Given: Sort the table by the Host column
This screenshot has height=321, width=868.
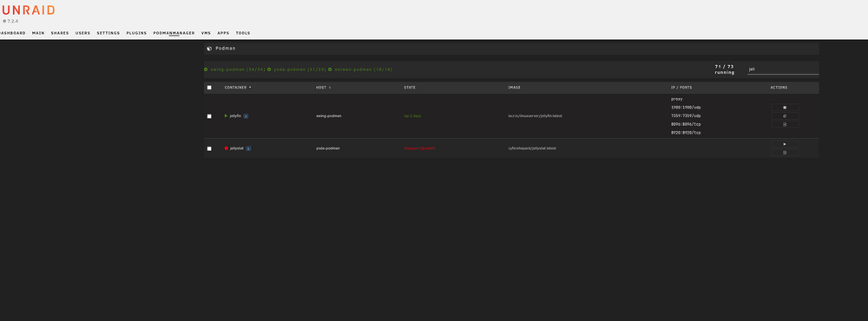Looking at the screenshot, I should click(323, 88).
